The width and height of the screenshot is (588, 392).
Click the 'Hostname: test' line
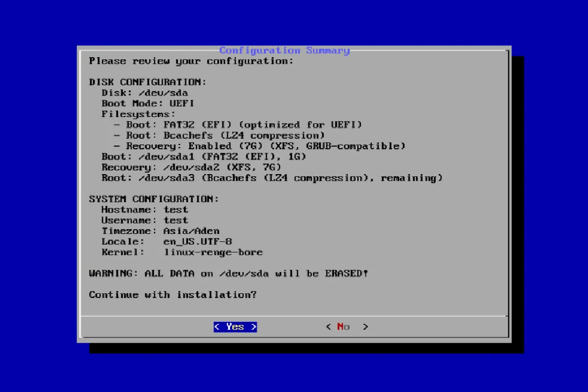click(145, 210)
